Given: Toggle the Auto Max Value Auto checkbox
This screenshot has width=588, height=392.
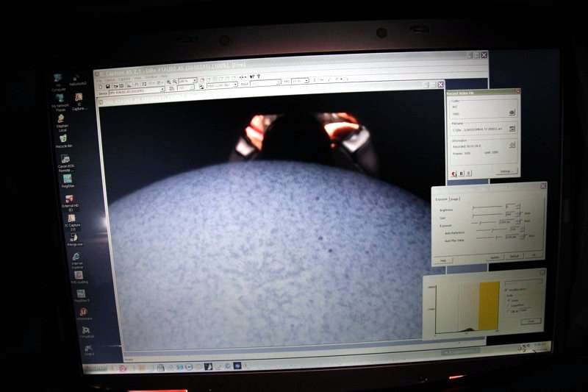Looking at the screenshot, I should [526, 235].
